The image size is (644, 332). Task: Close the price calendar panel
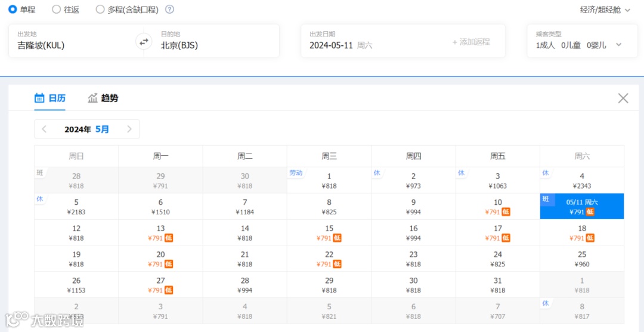pos(623,98)
